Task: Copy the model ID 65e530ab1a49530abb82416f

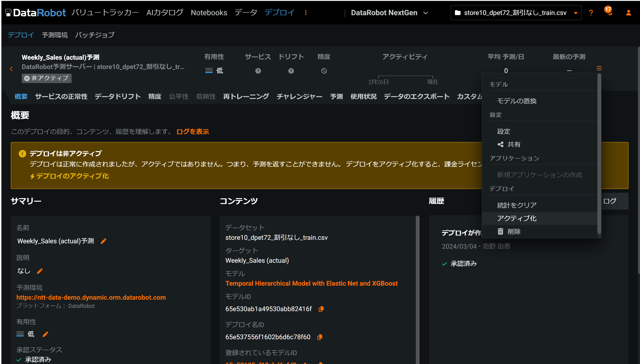Action: (x=321, y=309)
